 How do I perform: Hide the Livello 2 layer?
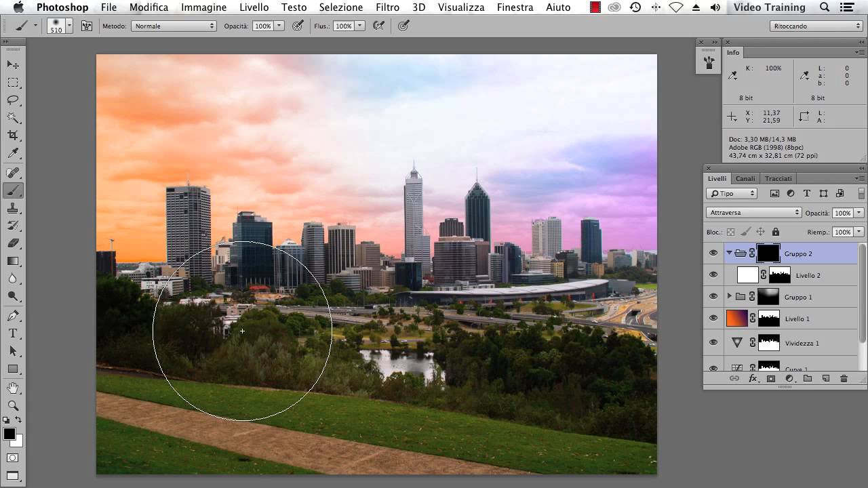[x=713, y=275]
